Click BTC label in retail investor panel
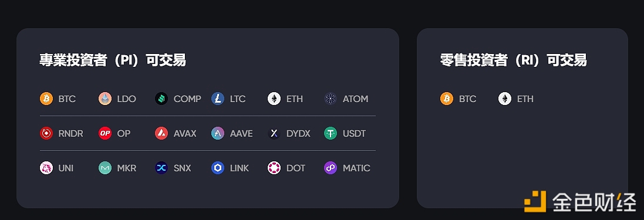 [468, 99]
